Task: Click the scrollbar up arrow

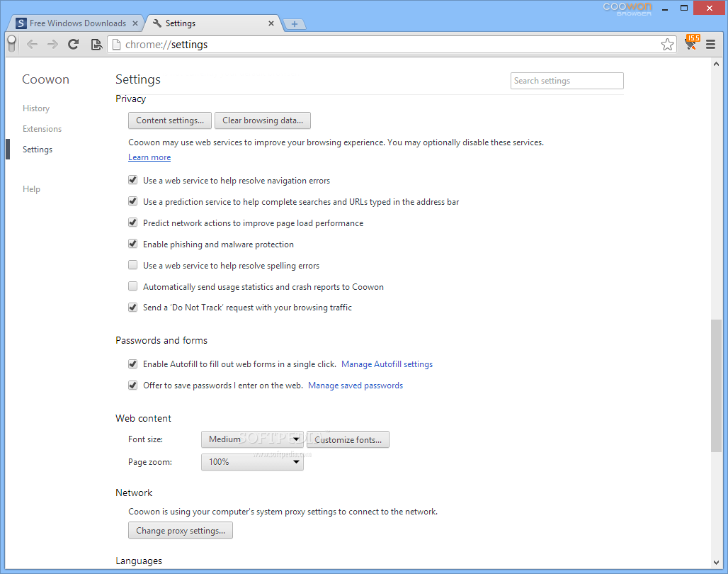Action: (x=716, y=64)
